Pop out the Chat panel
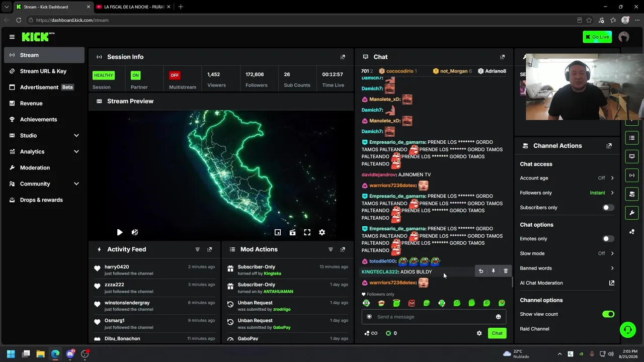The image size is (644, 362). [x=502, y=57]
